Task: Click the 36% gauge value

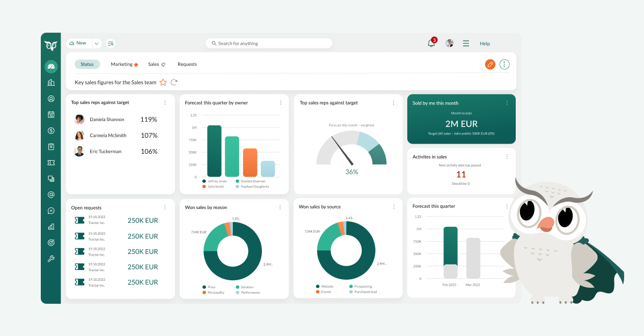Action: [352, 172]
